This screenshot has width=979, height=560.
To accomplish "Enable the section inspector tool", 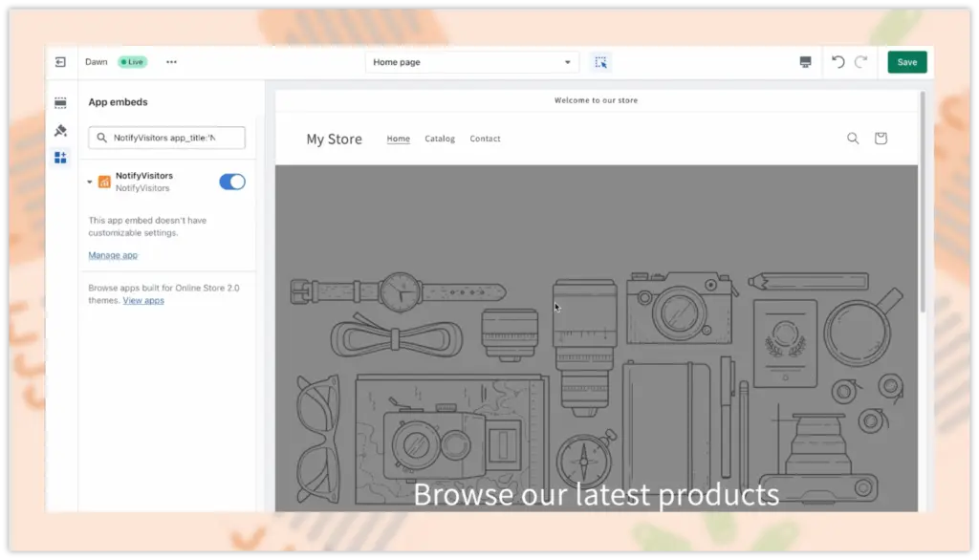I will coord(600,62).
